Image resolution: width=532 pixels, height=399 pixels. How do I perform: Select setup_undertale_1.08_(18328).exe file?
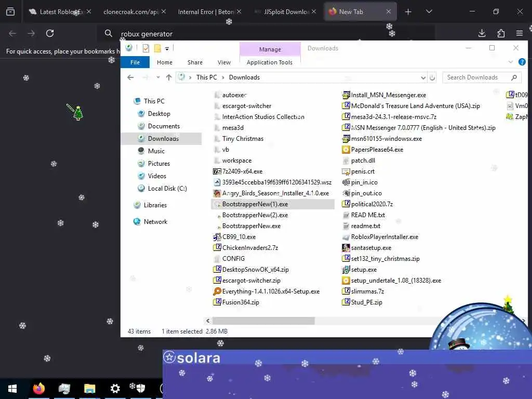pos(392,281)
